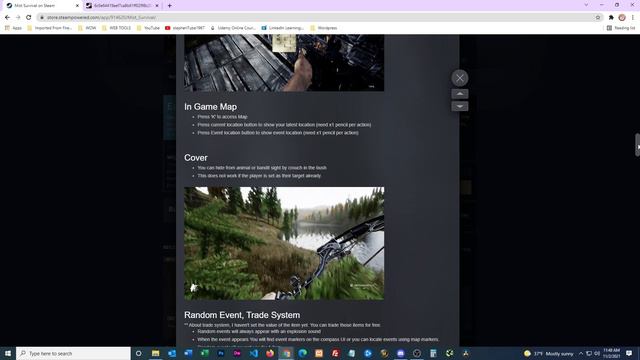Open Excel from the taskbar
This screenshot has height=360, width=640.
coord(204,353)
